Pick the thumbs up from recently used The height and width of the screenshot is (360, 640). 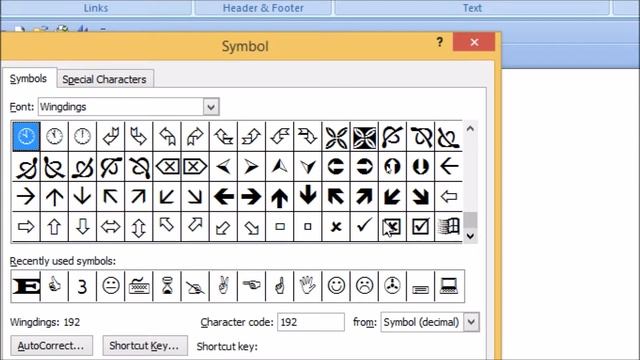54,286
